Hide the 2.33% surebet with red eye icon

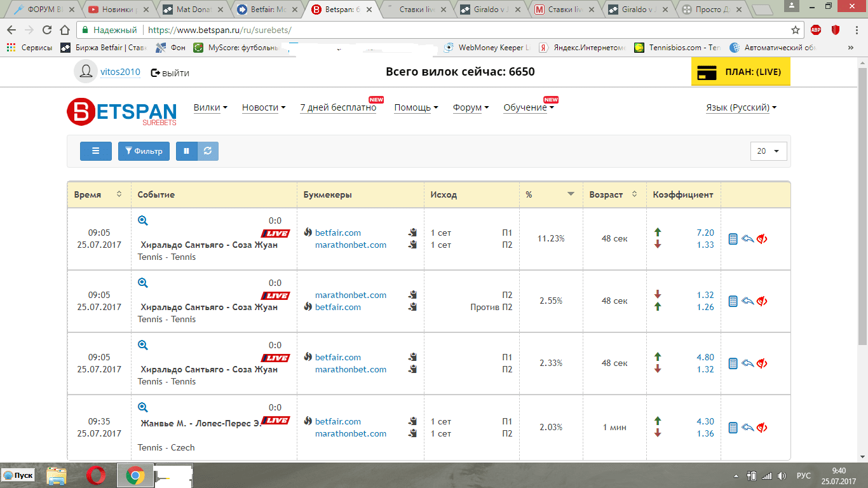(763, 363)
